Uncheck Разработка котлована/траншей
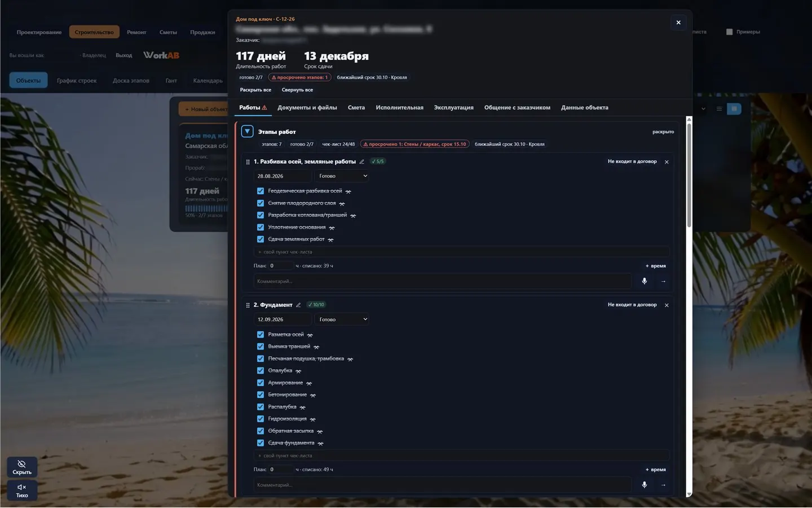Screen dimensions: 812x508 261,215
